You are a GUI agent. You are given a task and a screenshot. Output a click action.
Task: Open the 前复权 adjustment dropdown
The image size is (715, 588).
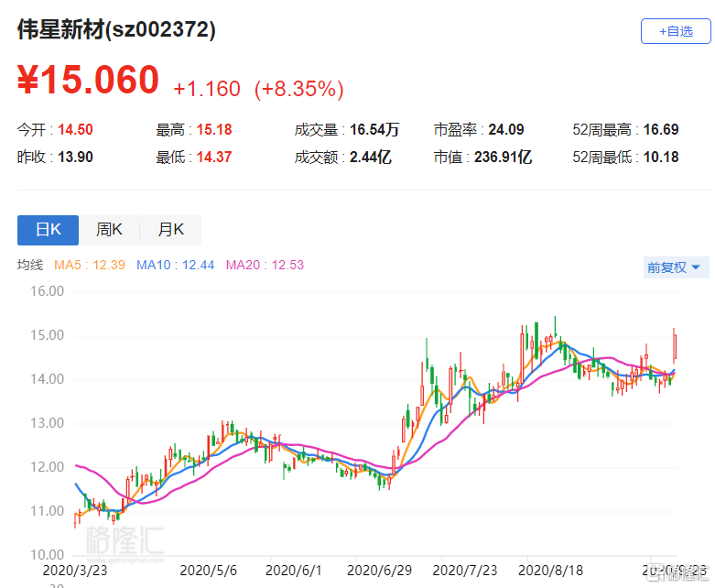tap(675, 267)
